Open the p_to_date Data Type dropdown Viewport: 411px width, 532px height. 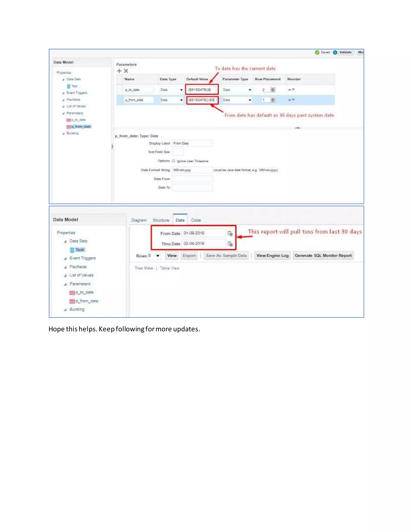pos(181,90)
